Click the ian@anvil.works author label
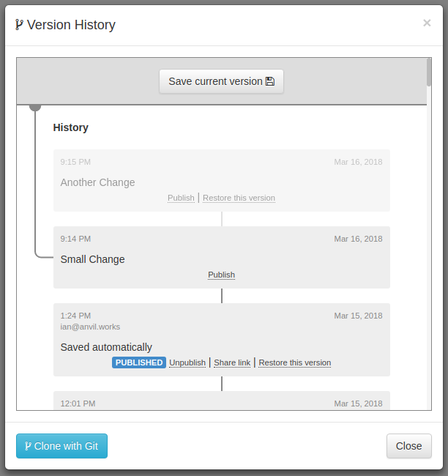 (x=90, y=327)
